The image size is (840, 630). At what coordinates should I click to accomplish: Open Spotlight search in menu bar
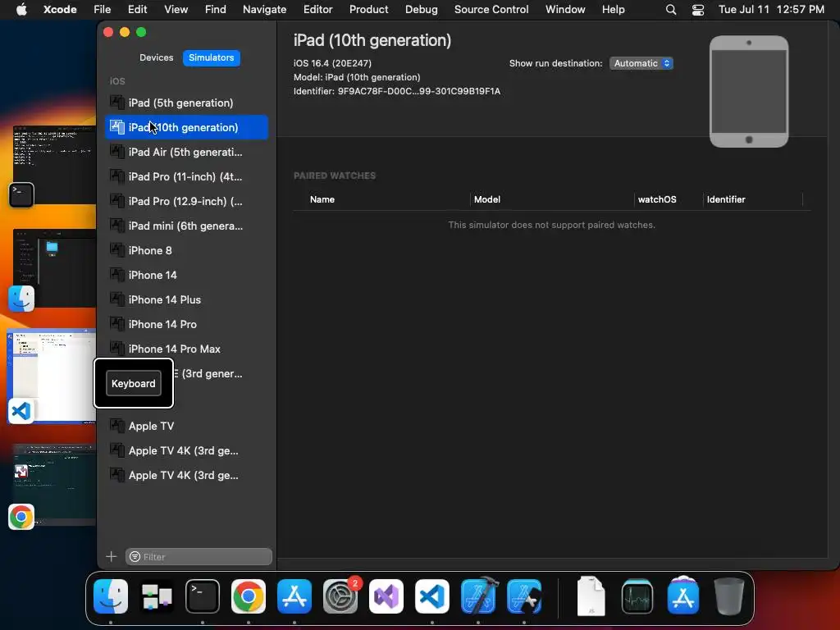671,10
